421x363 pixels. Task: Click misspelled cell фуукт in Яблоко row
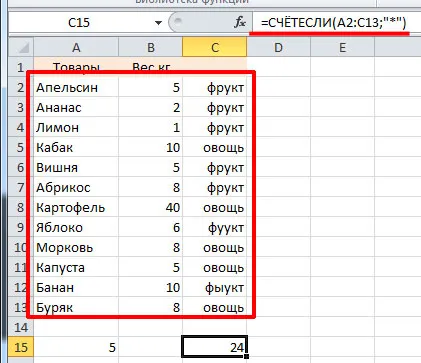click(x=215, y=227)
